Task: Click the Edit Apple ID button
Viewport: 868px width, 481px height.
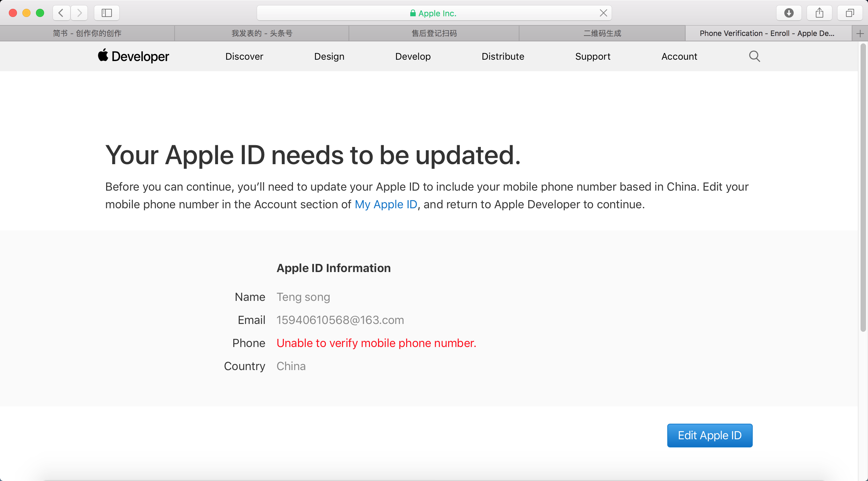Action: tap(710, 435)
